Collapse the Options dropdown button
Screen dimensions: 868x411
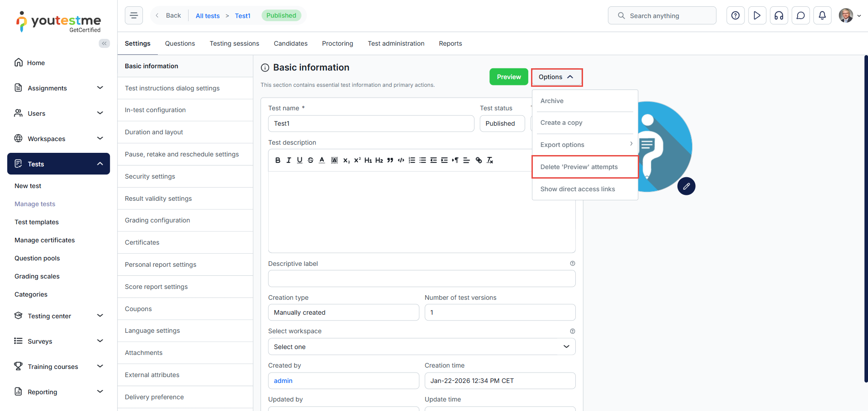556,77
